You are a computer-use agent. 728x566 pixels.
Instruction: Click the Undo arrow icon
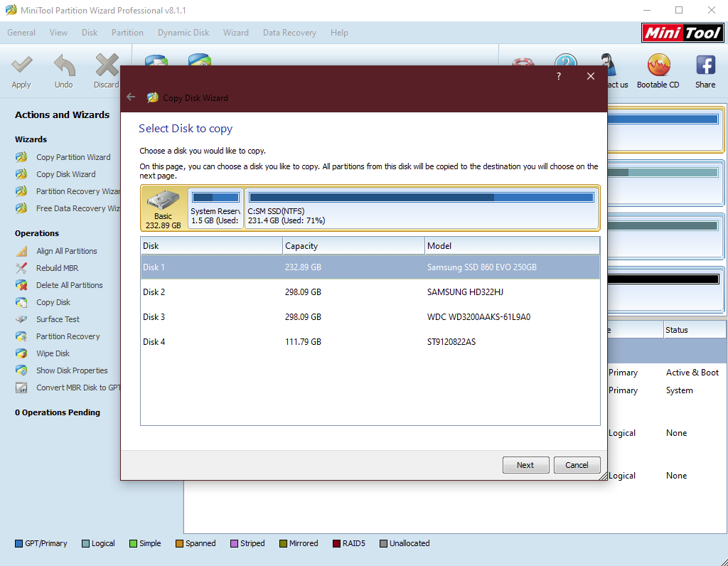(64, 65)
